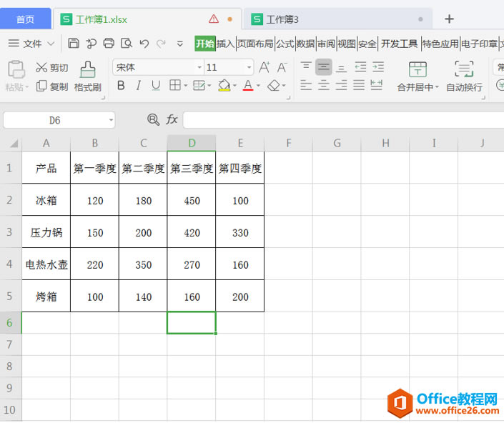The height and width of the screenshot is (423, 504).
Task: Justify text alignment
Action: pyautogui.click(x=359, y=85)
